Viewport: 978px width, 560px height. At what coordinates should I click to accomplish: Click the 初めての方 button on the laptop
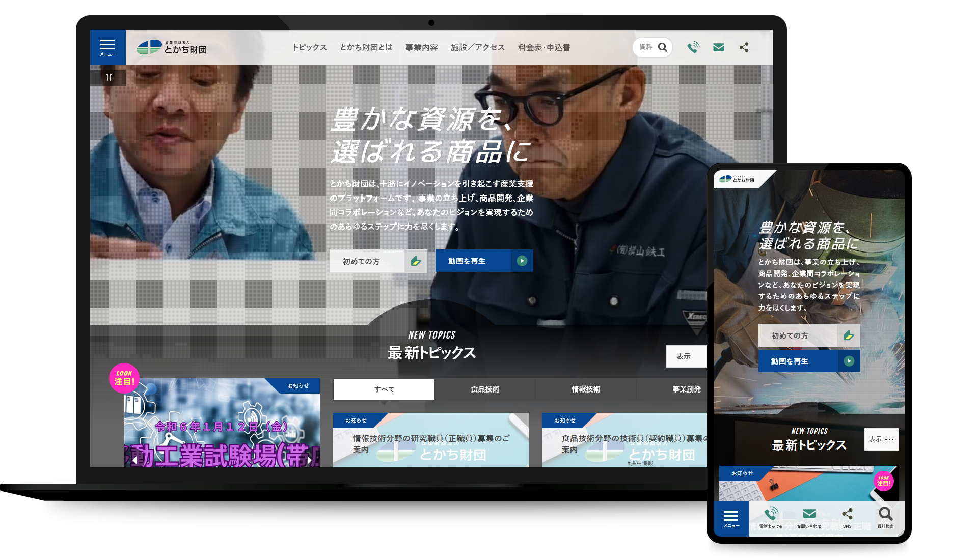click(x=378, y=261)
